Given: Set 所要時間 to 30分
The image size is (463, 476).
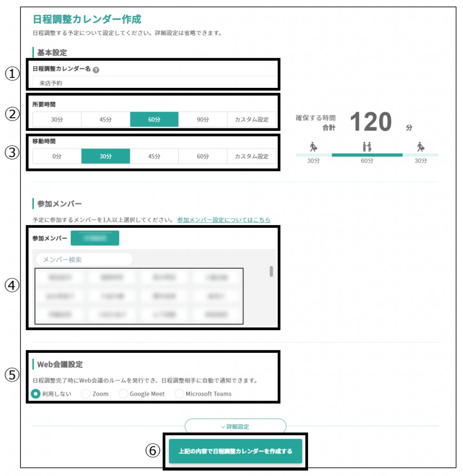Looking at the screenshot, I should [57, 119].
